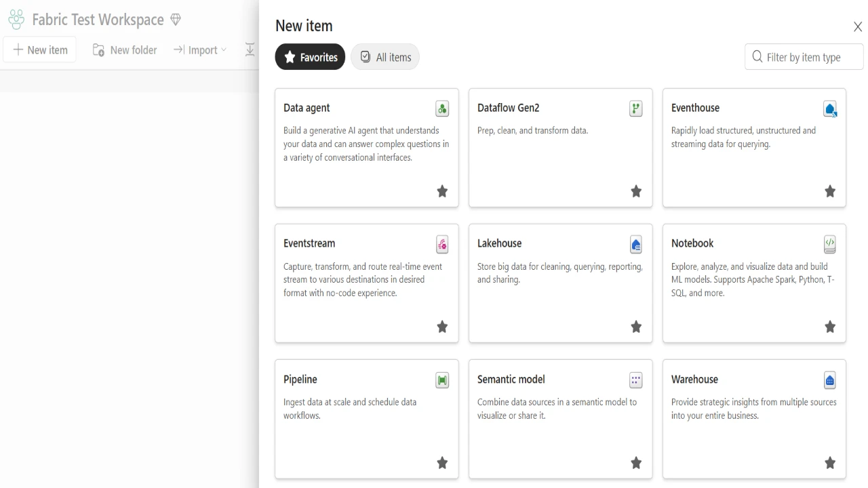This screenshot has width=868, height=488.
Task: Unfavorite Eventhouse with its star
Action: (830, 191)
